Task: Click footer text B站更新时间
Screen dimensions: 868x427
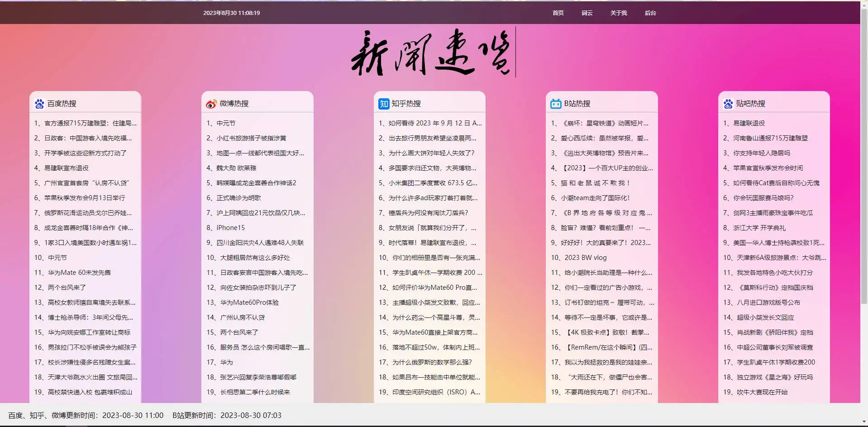Action: point(227,415)
